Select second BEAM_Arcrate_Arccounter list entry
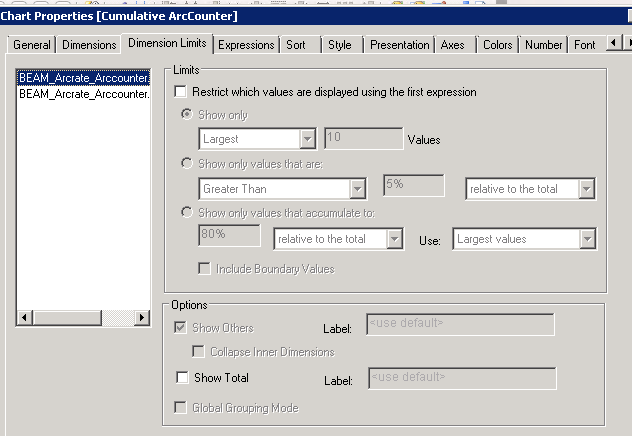 point(84,93)
